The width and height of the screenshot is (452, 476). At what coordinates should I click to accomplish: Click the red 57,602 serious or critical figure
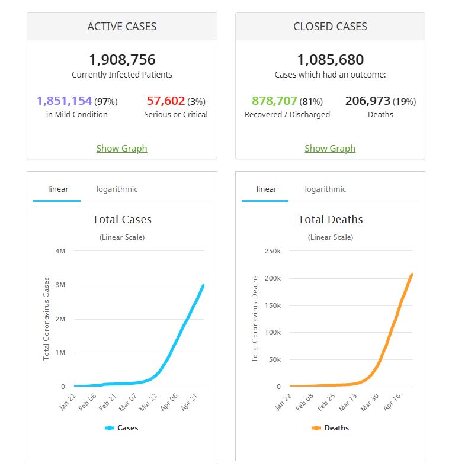pyautogui.click(x=166, y=101)
